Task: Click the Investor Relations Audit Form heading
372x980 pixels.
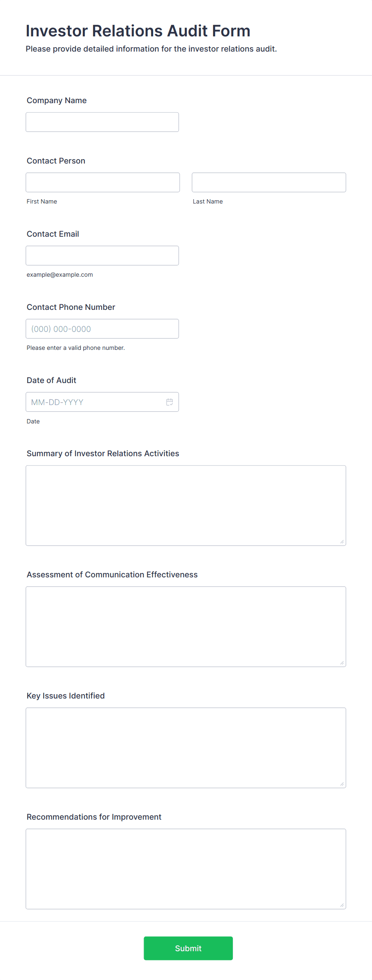Action: pos(138,31)
